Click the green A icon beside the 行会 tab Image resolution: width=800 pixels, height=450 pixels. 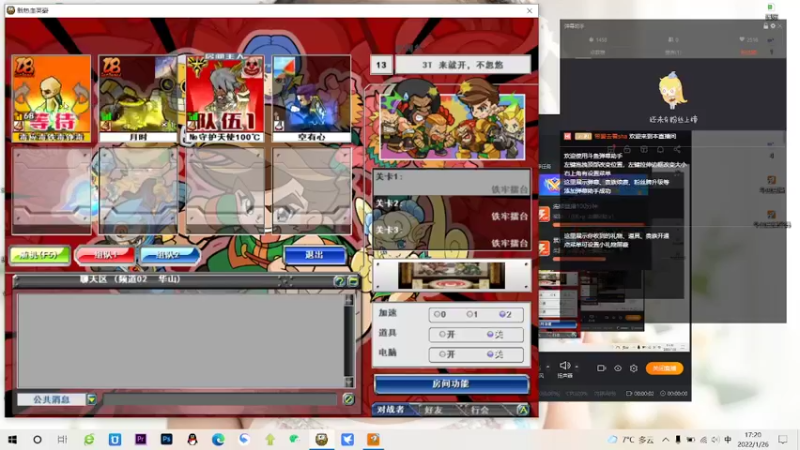522,409
